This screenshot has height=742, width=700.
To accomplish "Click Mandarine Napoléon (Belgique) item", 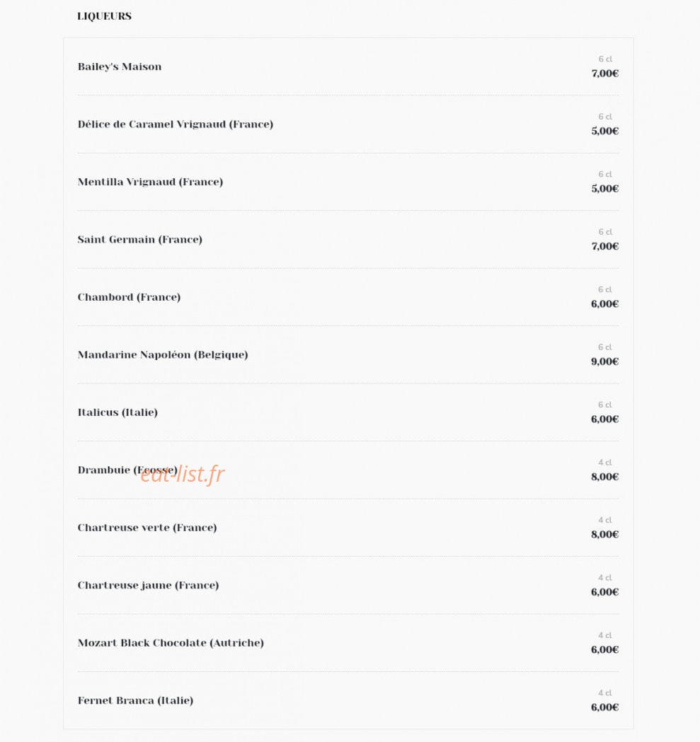I will pyautogui.click(x=163, y=355).
